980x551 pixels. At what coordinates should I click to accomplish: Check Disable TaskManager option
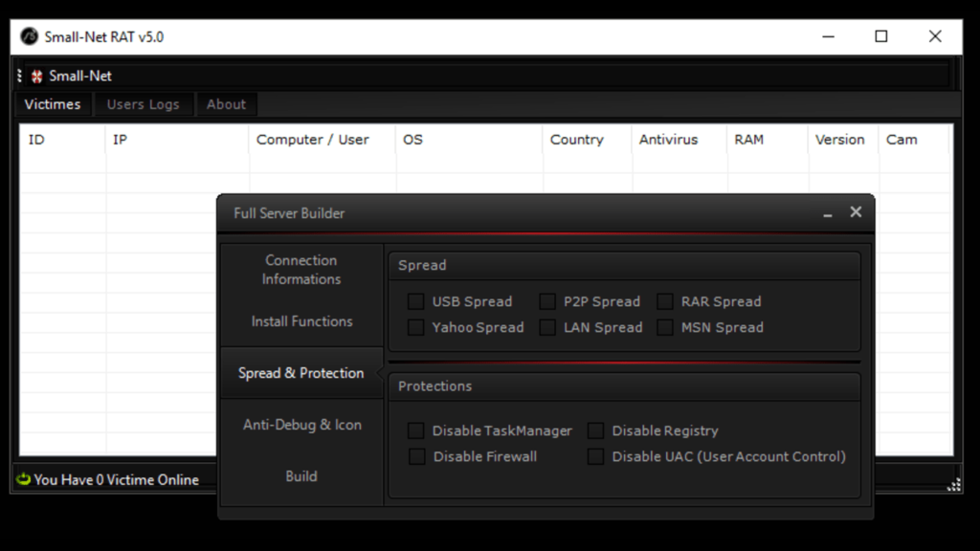[415, 430]
